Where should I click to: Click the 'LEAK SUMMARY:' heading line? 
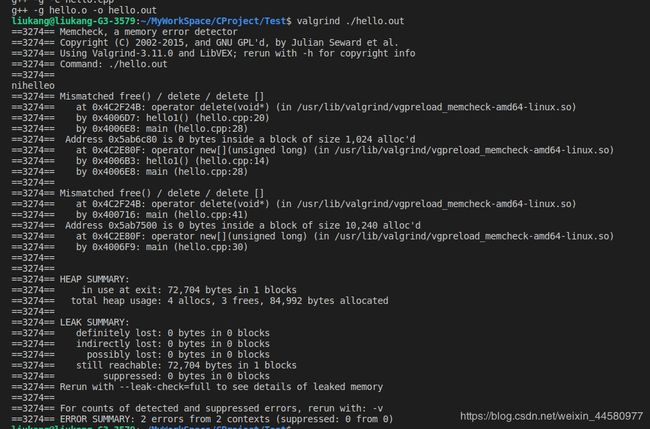tap(70, 322)
